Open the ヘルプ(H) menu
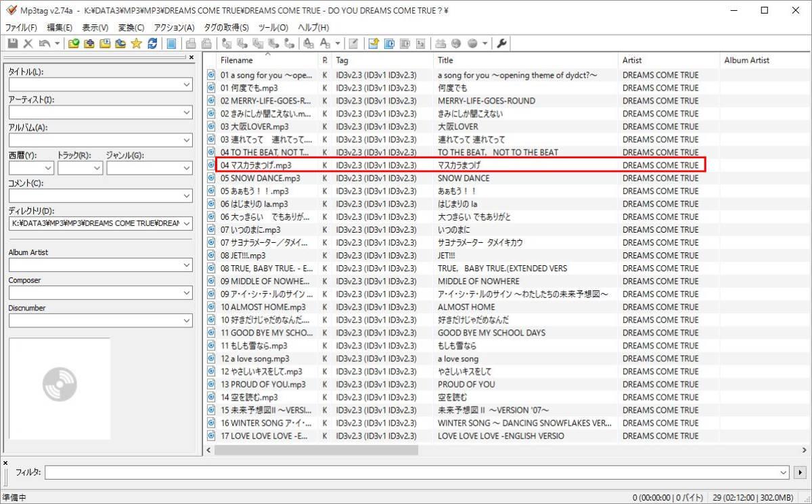Viewport: 812px width, 504px height. coord(314,28)
